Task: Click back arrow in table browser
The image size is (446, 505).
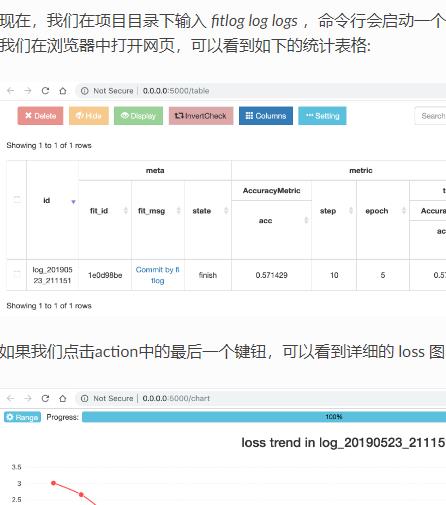Action: [11, 91]
